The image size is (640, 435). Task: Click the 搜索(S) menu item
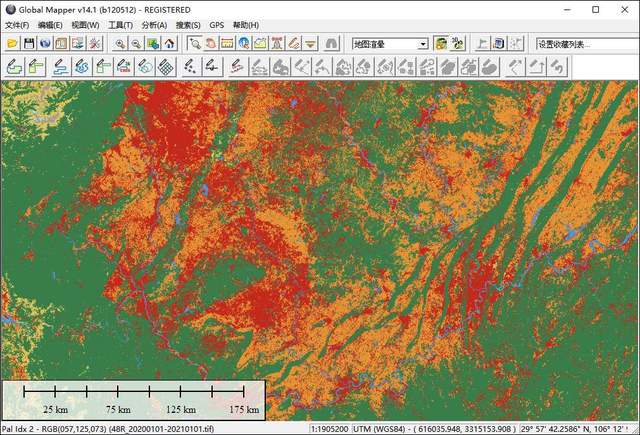(x=188, y=25)
